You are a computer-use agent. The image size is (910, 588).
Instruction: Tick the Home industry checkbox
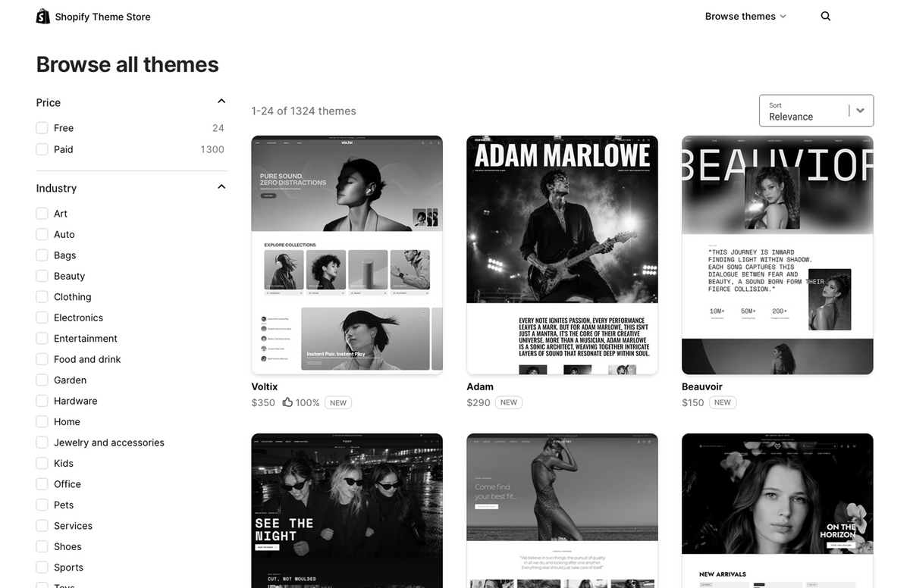(x=42, y=422)
